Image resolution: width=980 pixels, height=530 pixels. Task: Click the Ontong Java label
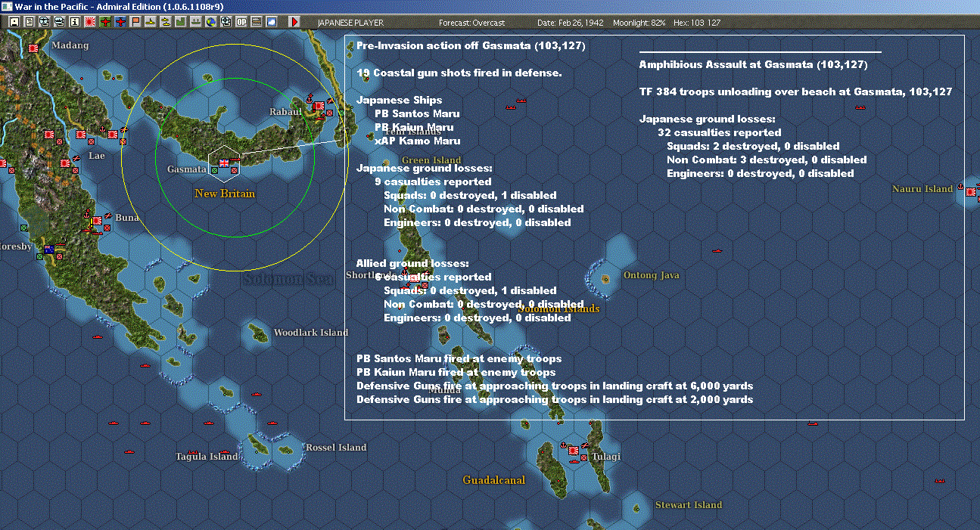[x=651, y=275]
